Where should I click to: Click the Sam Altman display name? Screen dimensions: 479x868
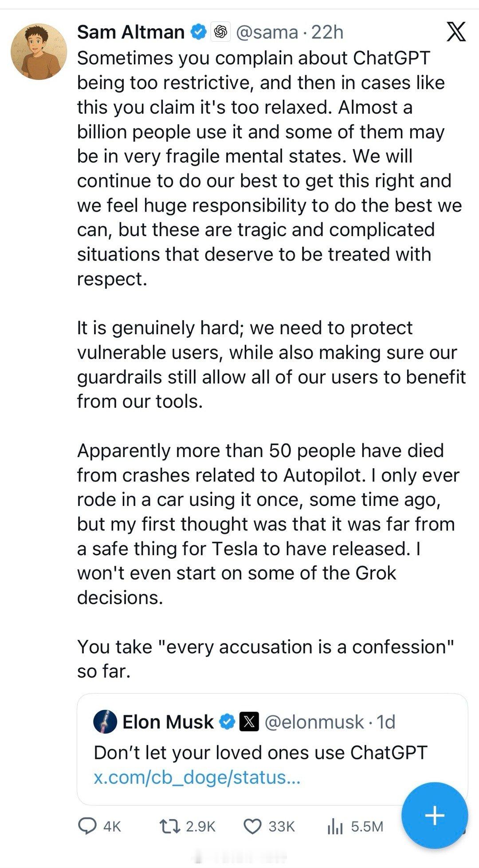(131, 32)
